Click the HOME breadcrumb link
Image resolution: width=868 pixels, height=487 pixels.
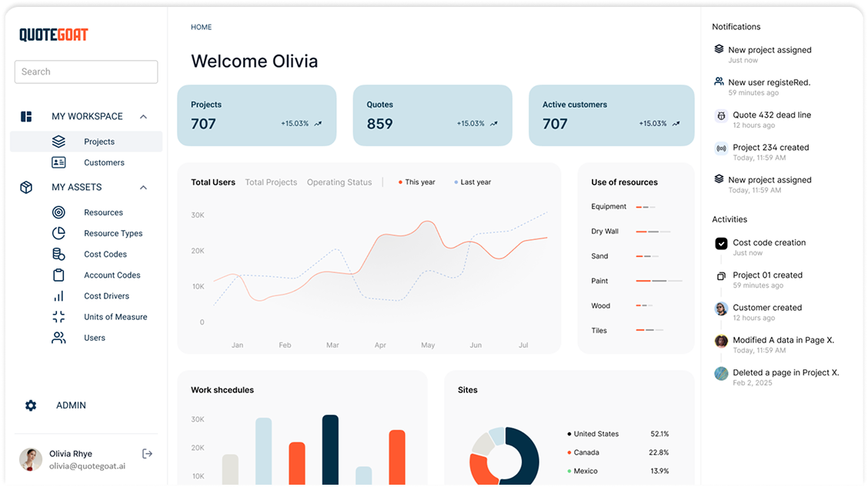(201, 27)
